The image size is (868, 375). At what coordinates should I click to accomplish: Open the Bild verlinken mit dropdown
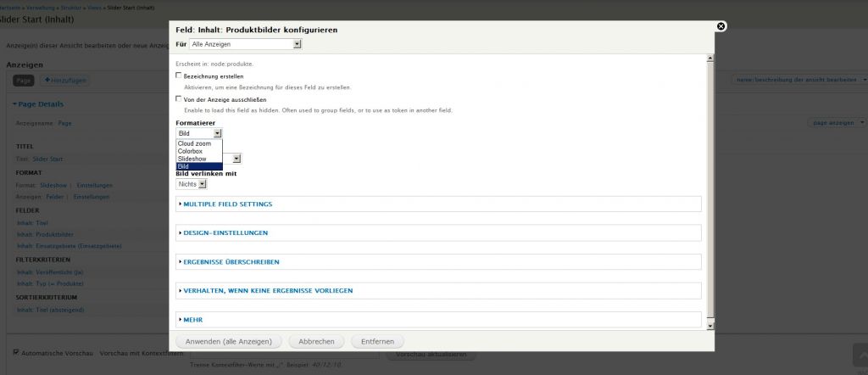point(192,183)
